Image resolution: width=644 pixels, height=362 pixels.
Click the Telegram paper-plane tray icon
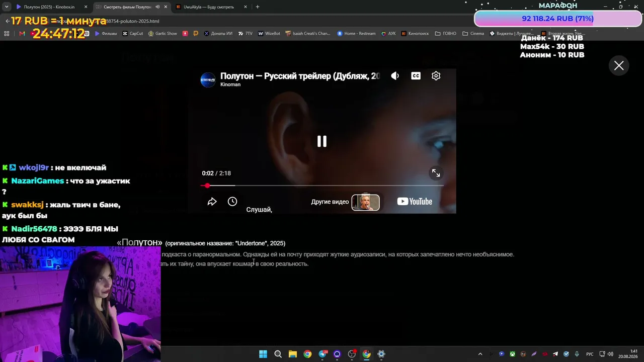(555, 354)
